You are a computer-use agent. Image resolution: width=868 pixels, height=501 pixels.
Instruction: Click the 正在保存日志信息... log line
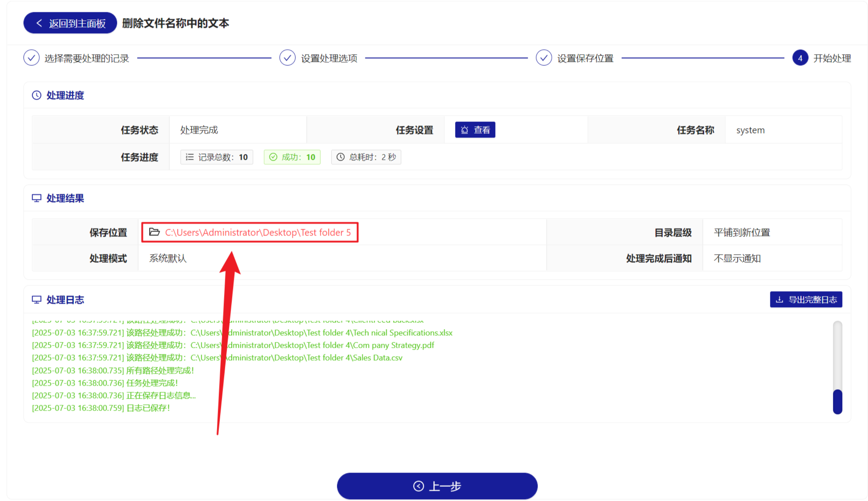coord(114,395)
